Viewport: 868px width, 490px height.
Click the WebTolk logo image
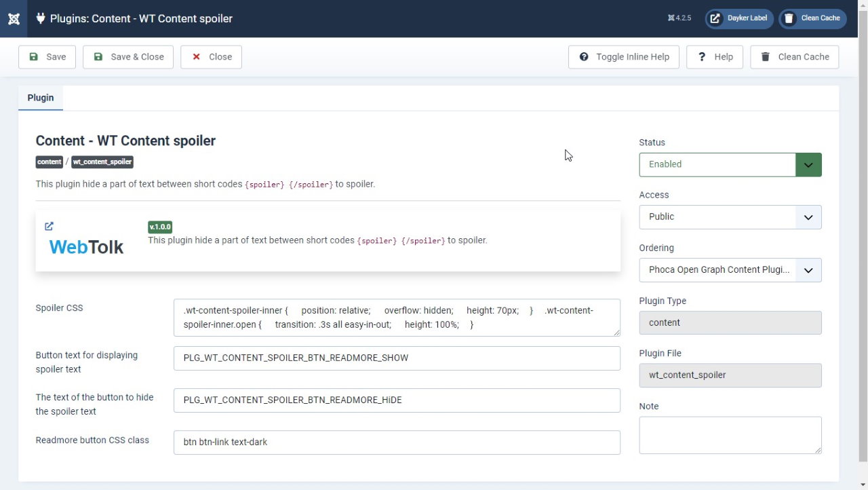coord(86,247)
